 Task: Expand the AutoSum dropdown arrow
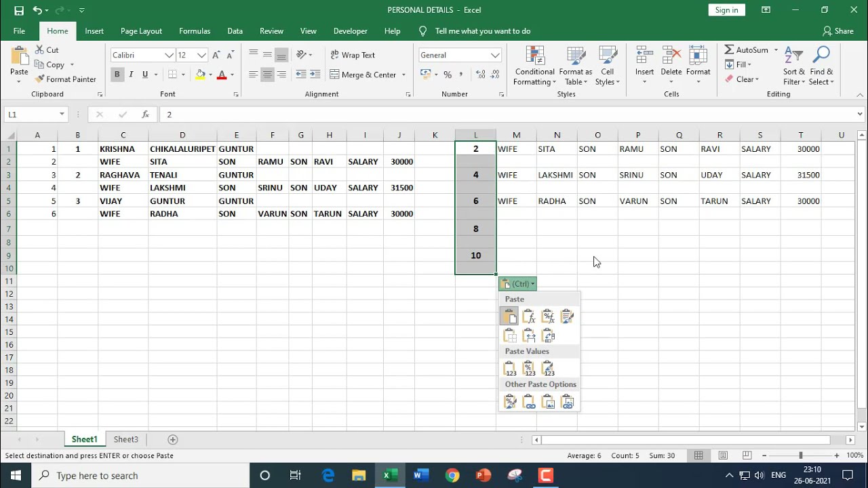pyautogui.click(x=776, y=50)
